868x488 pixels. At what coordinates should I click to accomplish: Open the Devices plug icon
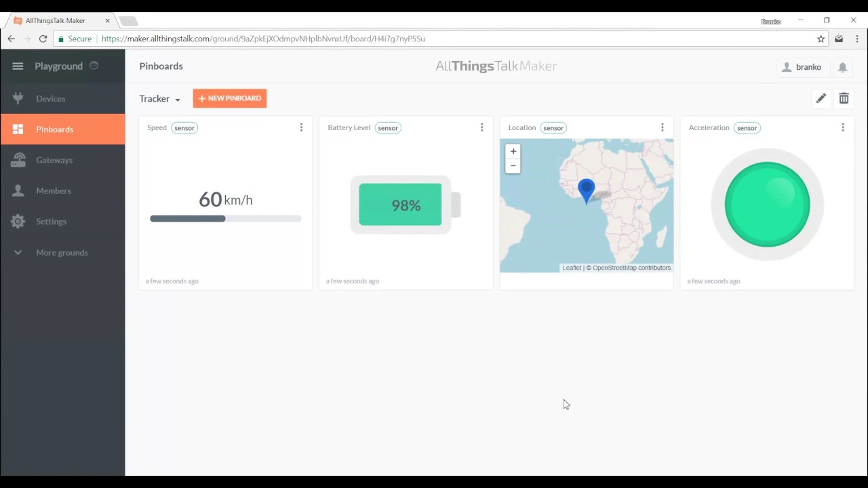(x=18, y=98)
